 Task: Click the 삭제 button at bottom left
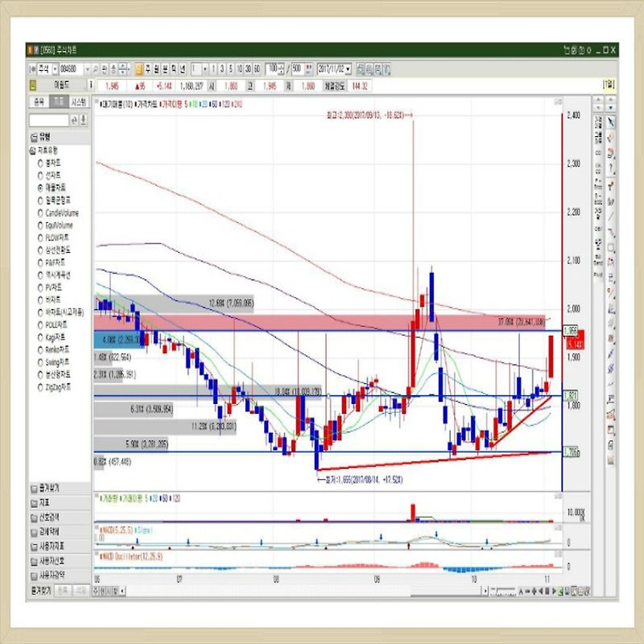(81, 591)
